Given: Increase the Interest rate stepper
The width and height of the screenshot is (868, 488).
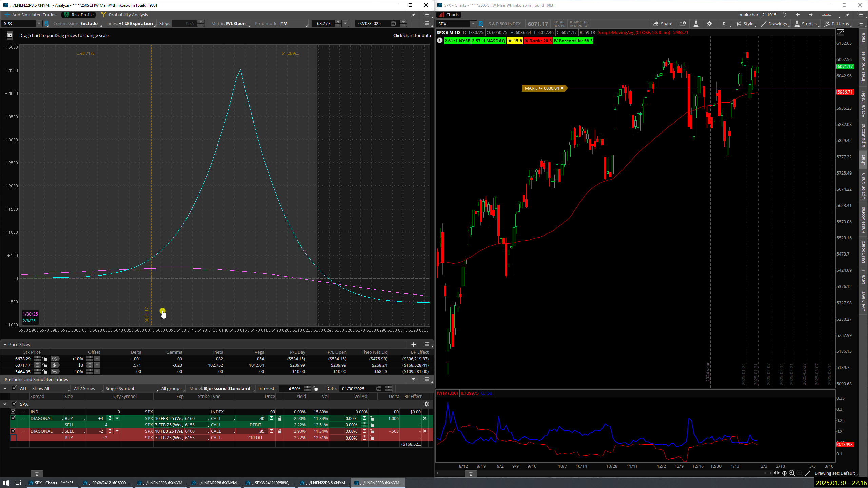Looking at the screenshot, I should 307,387.
